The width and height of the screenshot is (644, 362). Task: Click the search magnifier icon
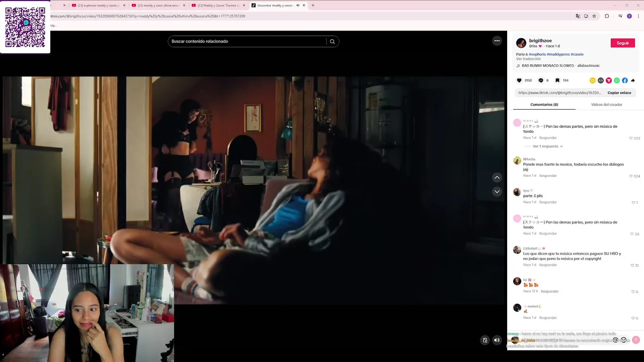(x=332, y=41)
